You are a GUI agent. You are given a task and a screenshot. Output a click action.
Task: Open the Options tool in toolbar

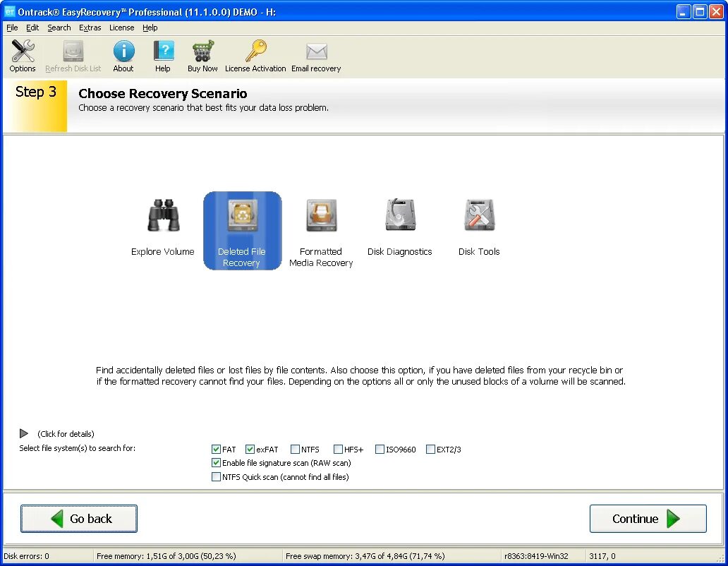(23, 56)
